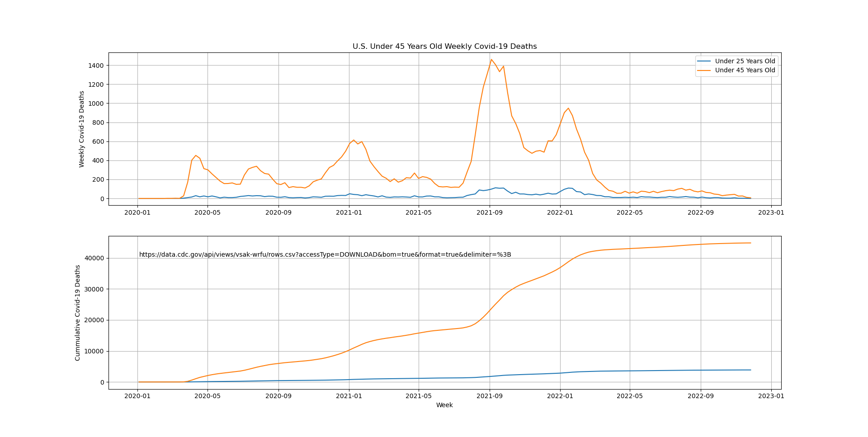
Task: Click the 'Week' x-axis label
Action: pos(444,405)
